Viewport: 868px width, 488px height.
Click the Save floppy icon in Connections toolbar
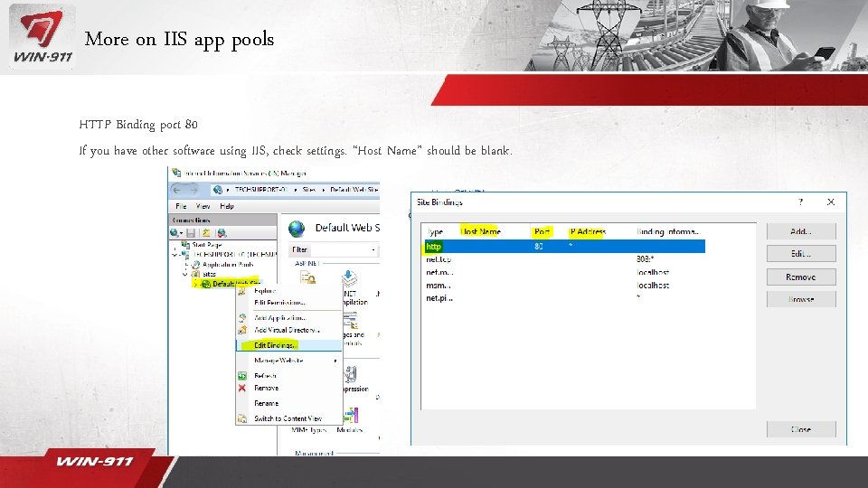(x=191, y=233)
